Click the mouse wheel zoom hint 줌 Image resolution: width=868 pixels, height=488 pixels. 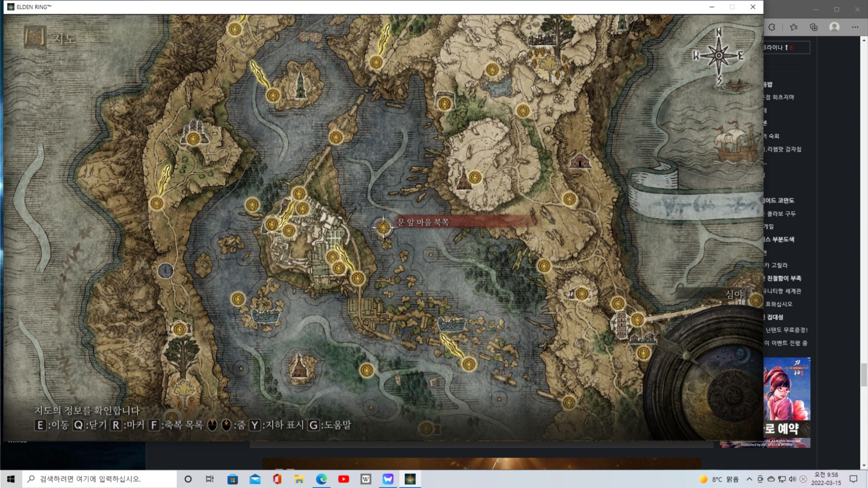[227, 425]
